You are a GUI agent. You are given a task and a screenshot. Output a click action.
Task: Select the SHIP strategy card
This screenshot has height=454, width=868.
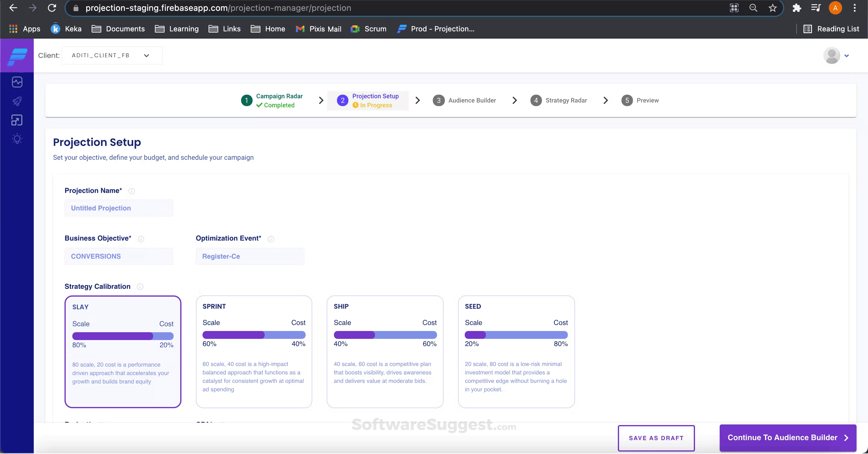pos(385,352)
